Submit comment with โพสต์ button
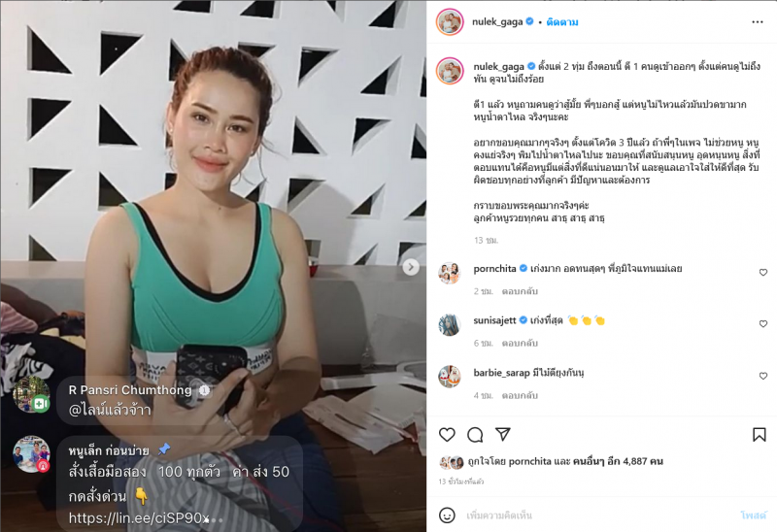Screen dimensions: 777x532 tap(753, 515)
